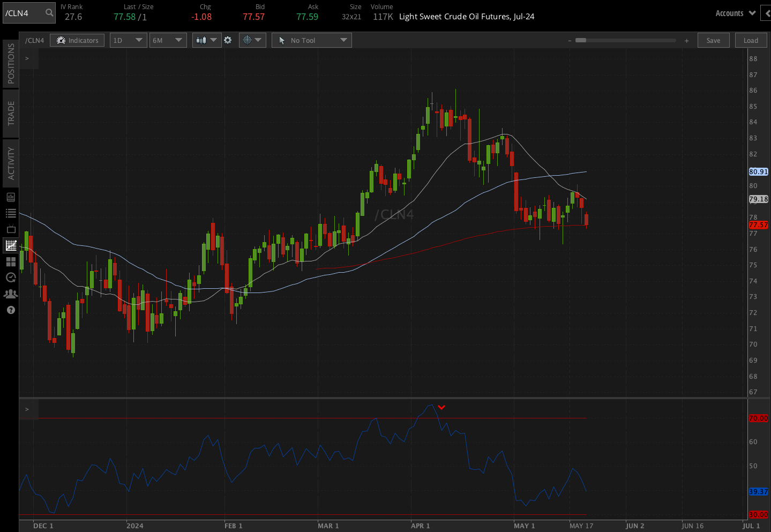Click the search magnifier beside /CLN4 symbol
771x532 pixels.
coord(49,13)
